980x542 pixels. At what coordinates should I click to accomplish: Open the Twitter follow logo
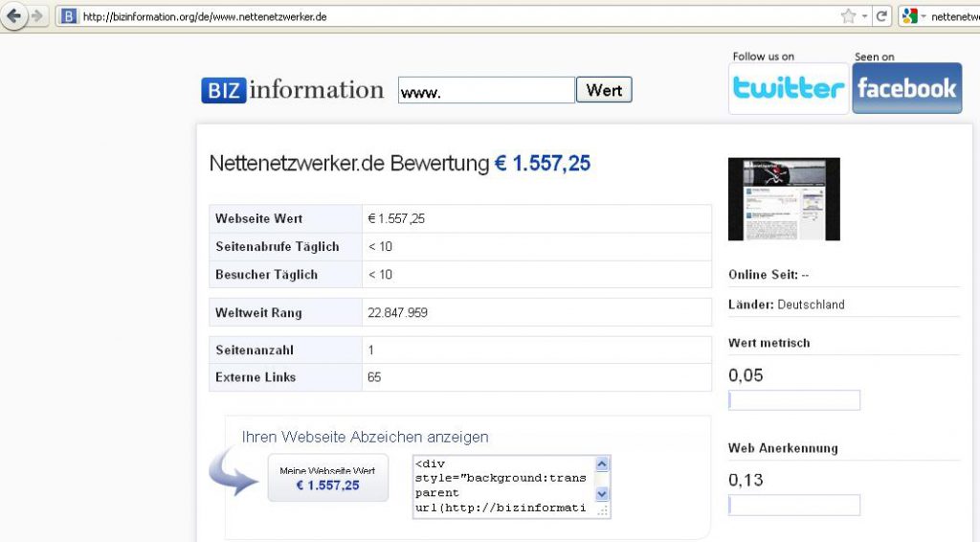pos(789,88)
